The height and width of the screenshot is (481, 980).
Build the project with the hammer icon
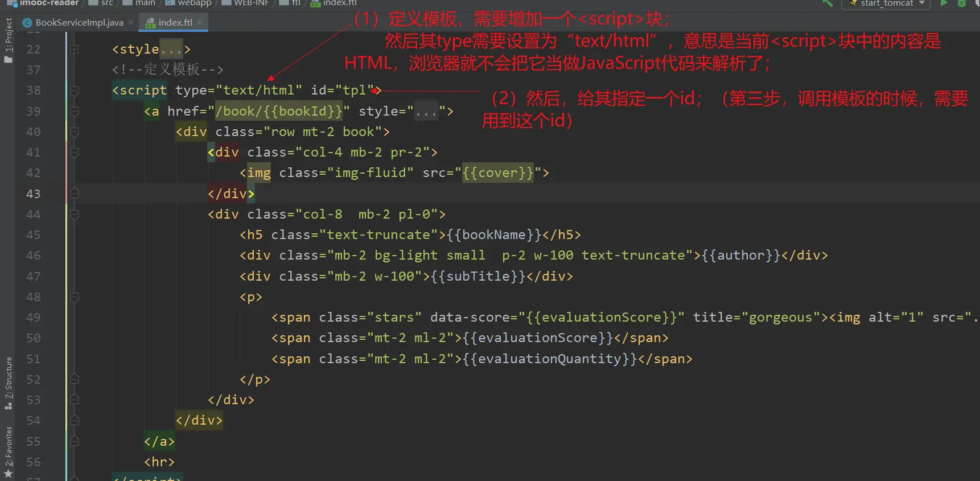coord(828,3)
